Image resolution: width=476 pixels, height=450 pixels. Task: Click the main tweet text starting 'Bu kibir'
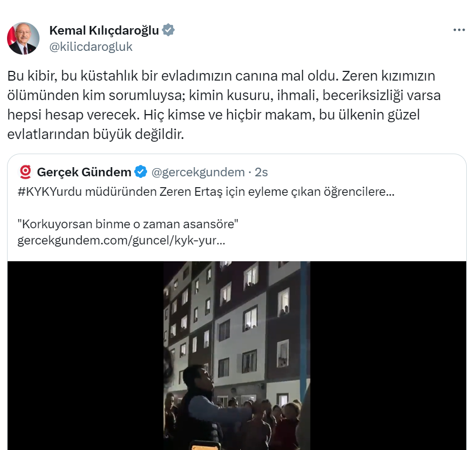point(224,105)
